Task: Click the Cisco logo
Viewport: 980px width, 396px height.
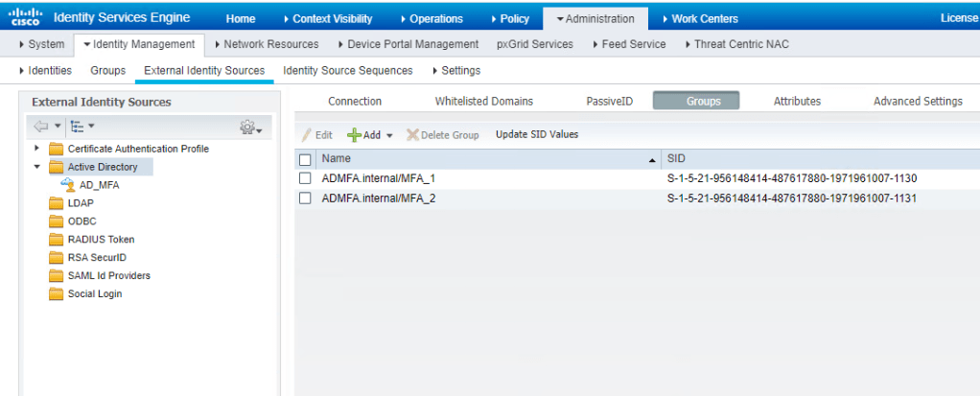Action: pos(27,18)
